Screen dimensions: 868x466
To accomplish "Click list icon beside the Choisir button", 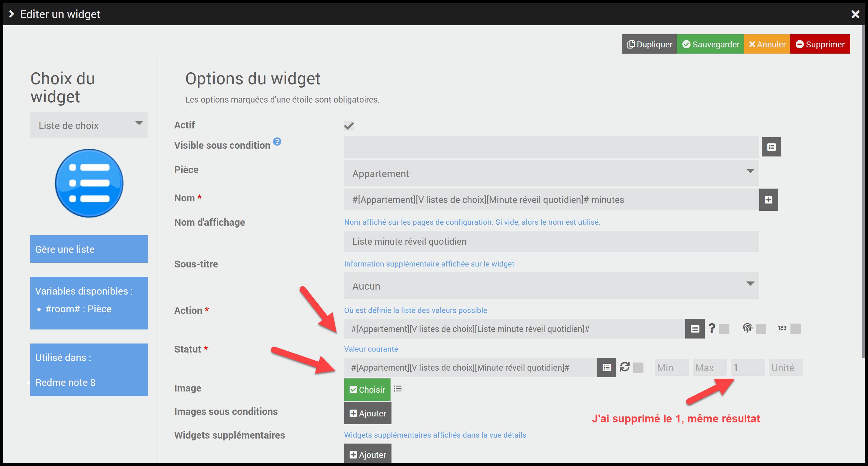I will tap(398, 389).
